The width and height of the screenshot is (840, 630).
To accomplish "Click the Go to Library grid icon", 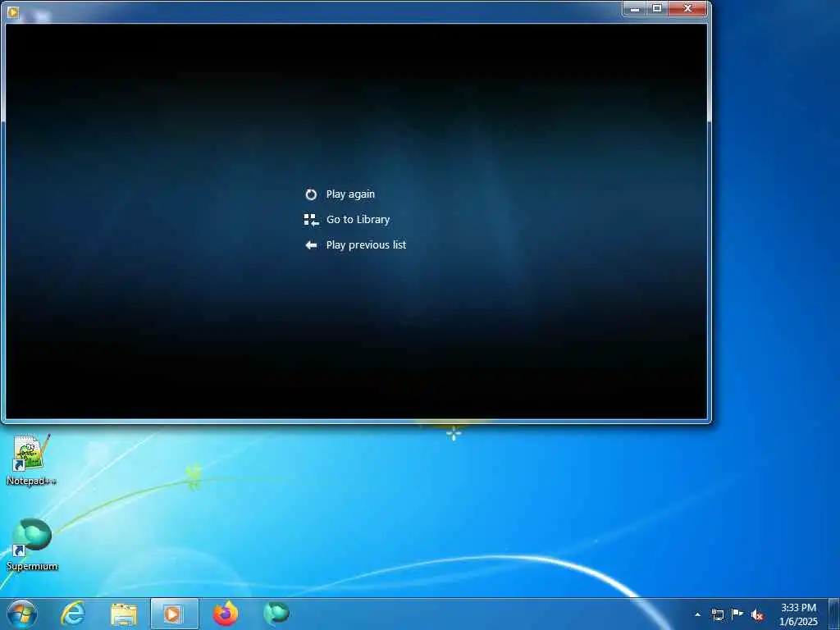I will click(311, 220).
